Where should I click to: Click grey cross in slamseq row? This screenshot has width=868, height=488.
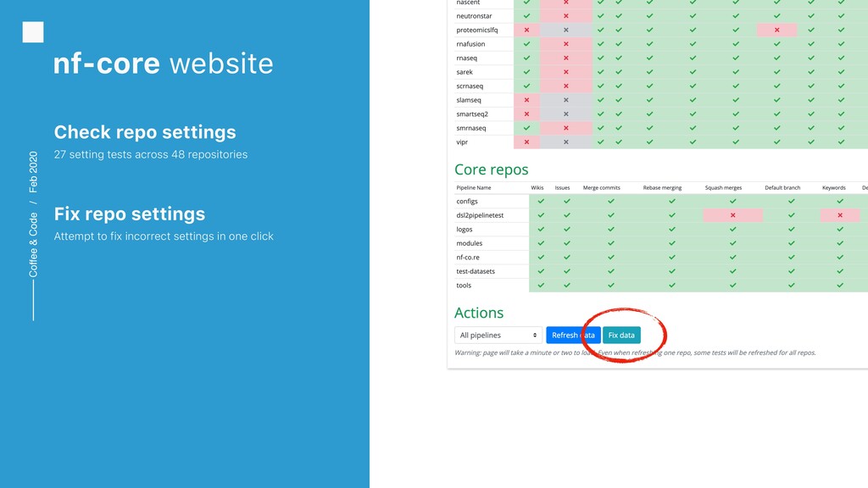(x=565, y=100)
